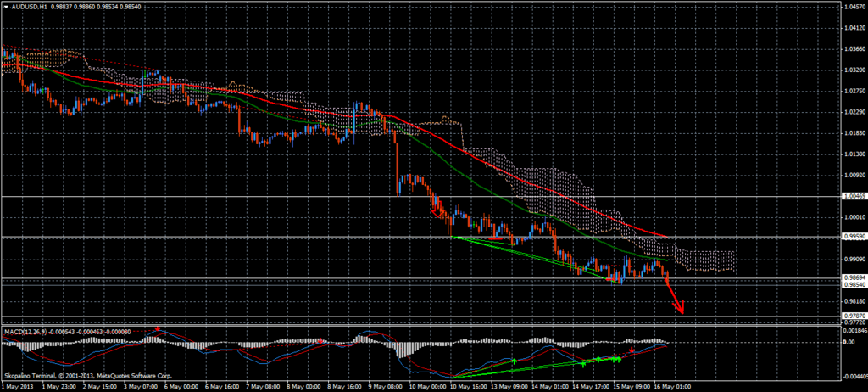
Task: Click the 0.98694 price level label
Action: (x=853, y=277)
